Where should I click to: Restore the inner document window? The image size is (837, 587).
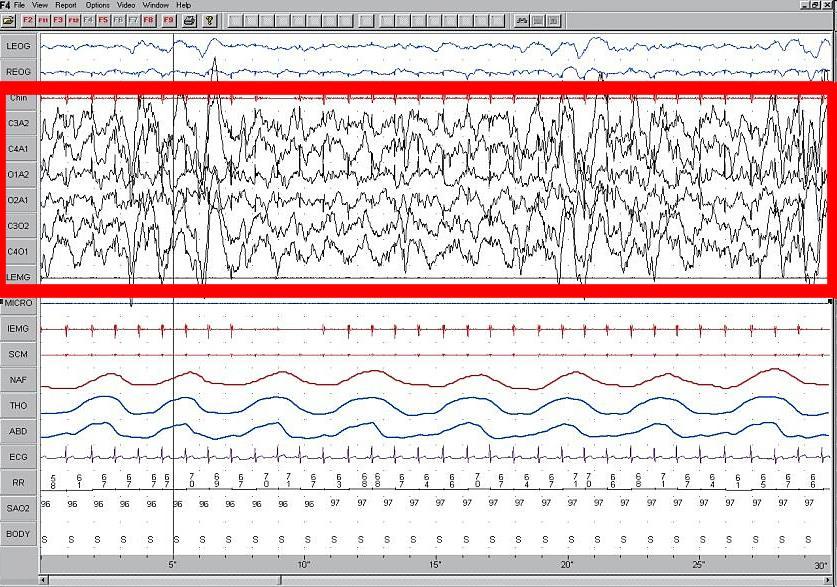tap(815, 5)
